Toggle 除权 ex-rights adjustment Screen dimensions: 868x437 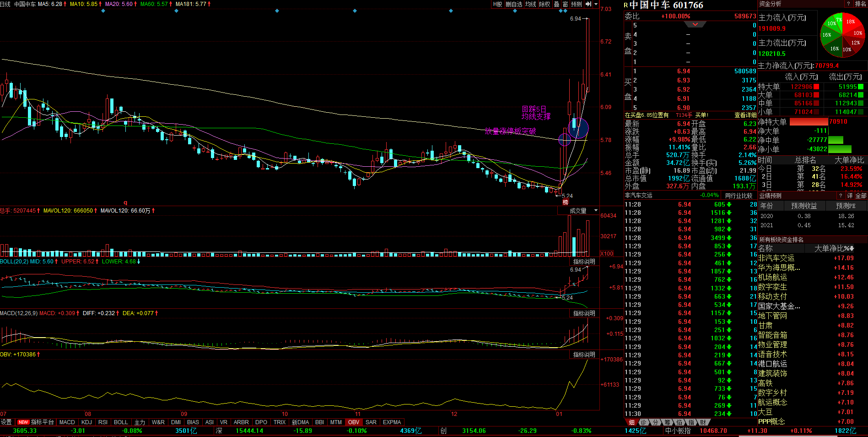(545, 4)
